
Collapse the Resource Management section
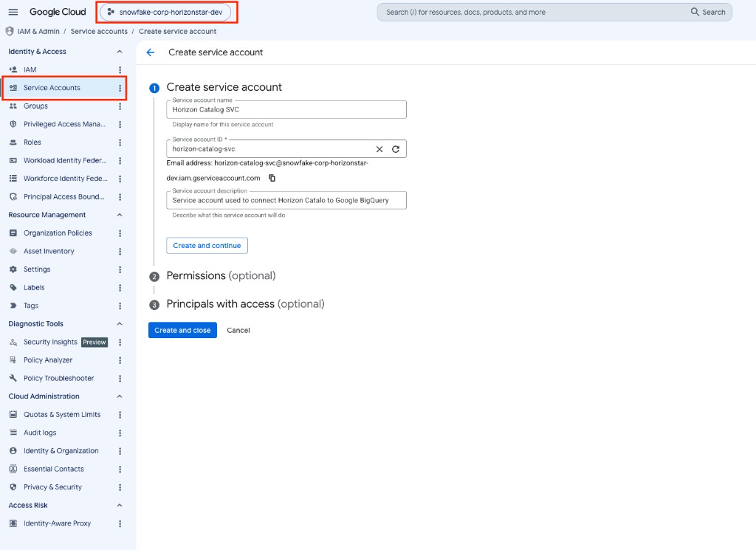coord(120,215)
